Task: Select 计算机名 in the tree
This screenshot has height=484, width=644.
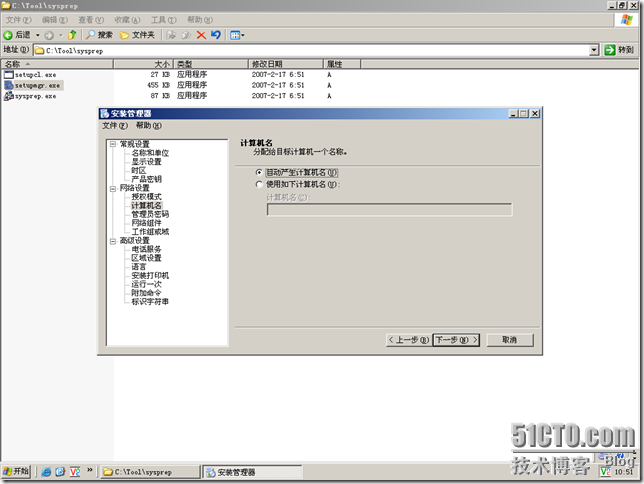Action: (x=146, y=205)
